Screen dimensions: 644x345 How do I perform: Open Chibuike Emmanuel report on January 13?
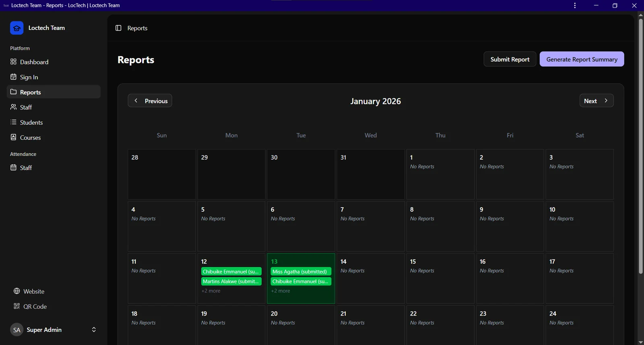coord(301,281)
